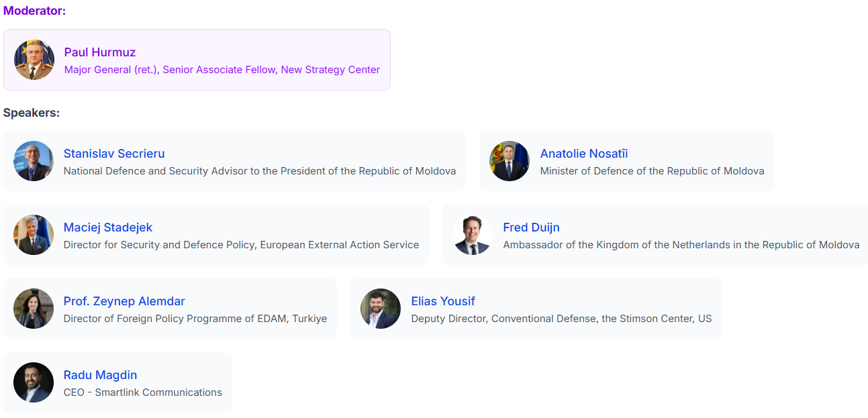This screenshot has height=418, width=868.
Task: Click the Moderator section heading
Action: [x=35, y=11]
